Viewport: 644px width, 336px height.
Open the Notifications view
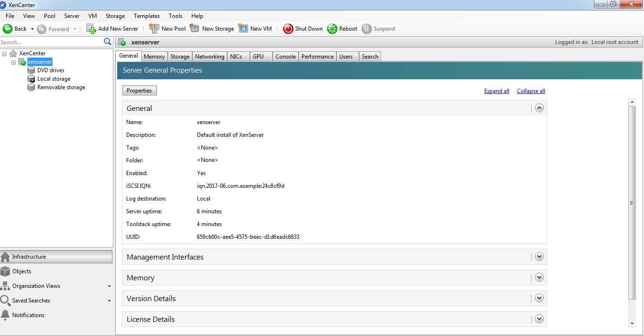[x=56, y=315]
